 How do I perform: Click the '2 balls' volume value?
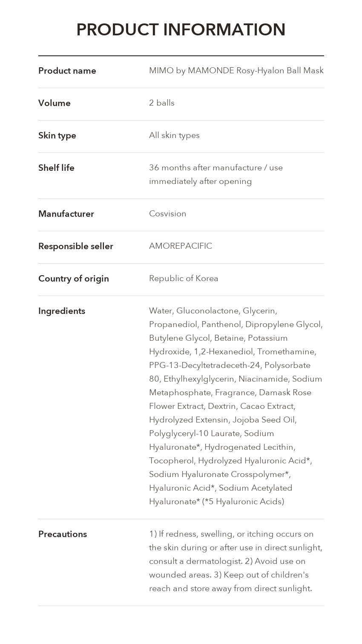[162, 103]
